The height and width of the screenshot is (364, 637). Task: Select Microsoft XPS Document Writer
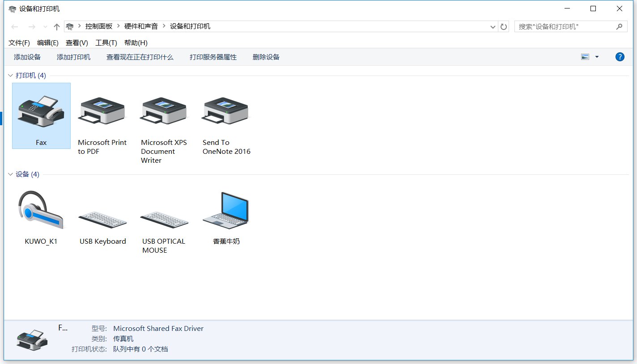164,112
